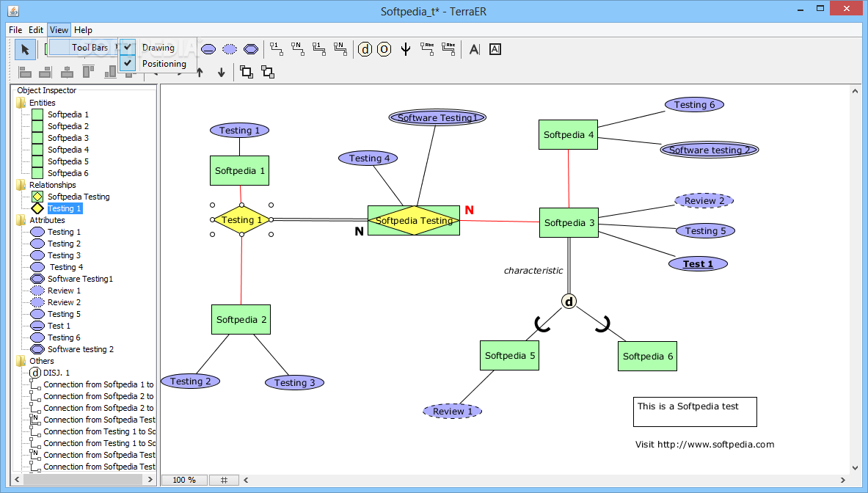This screenshot has height=493, width=868.
Task: Pick the multivalued attribute hexagon tool
Action: [x=251, y=50]
